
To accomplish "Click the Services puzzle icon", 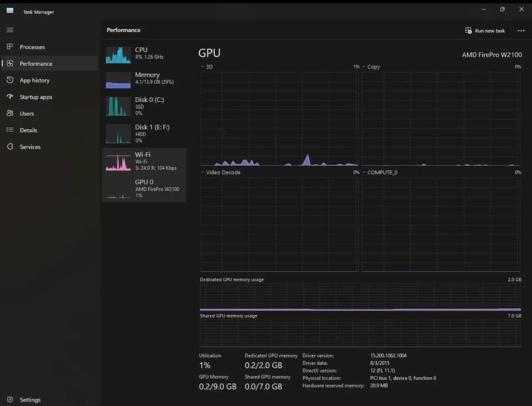I will [x=10, y=146].
